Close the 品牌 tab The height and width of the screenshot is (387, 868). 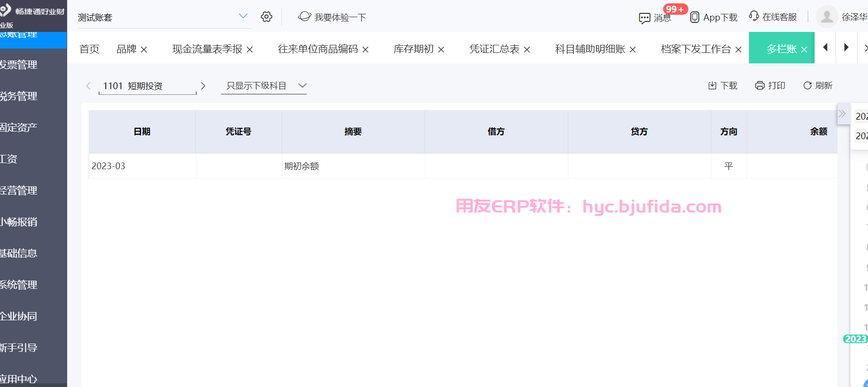(144, 50)
